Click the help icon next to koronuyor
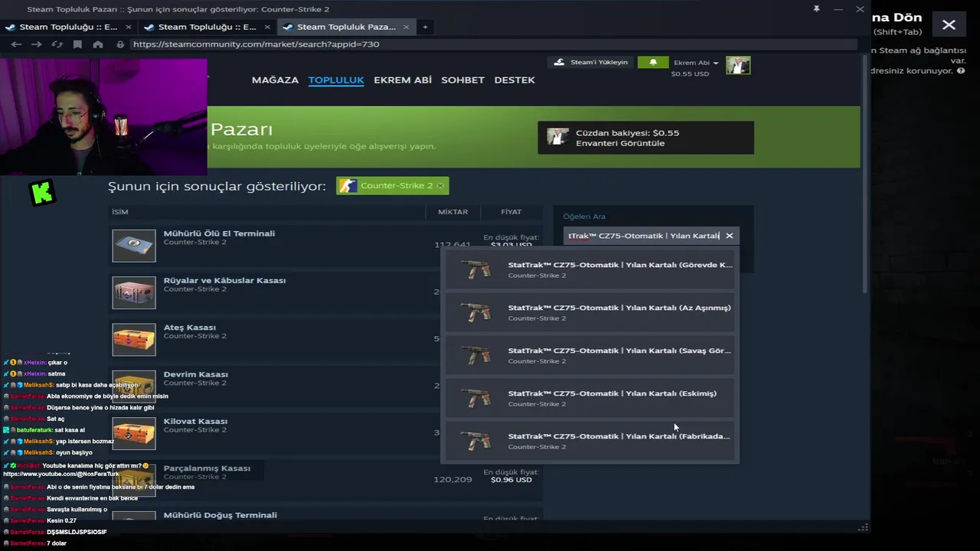Image resolution: width=980 pixels, height=551 pixels. tap(961, 70)
